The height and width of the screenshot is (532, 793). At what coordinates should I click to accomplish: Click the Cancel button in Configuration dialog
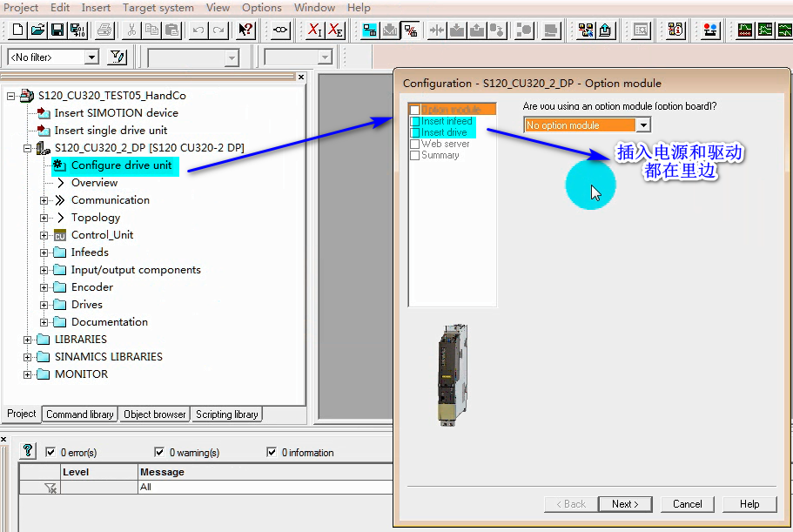[687, 504]
